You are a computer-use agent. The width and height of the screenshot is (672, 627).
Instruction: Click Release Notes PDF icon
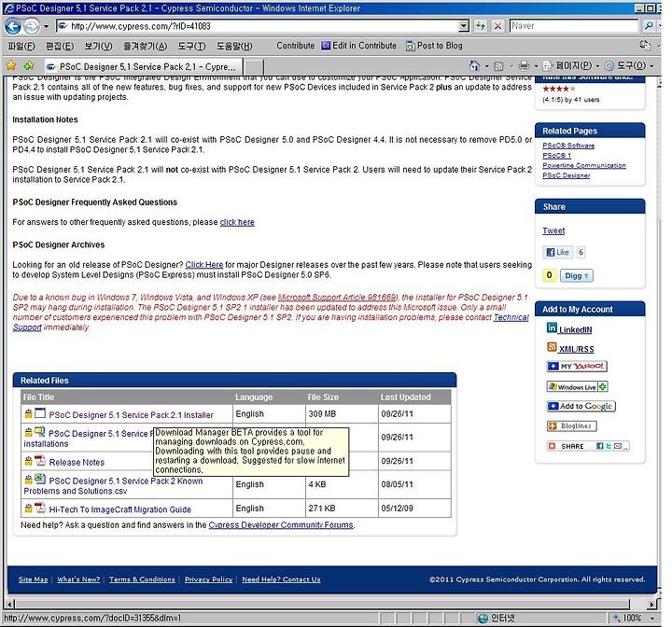[40, 461]
